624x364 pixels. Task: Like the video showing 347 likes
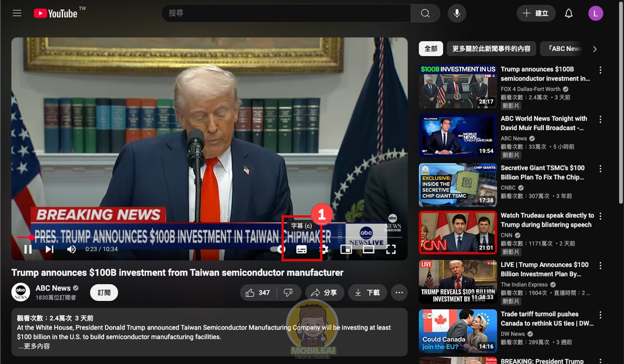[x=258, y=293]
